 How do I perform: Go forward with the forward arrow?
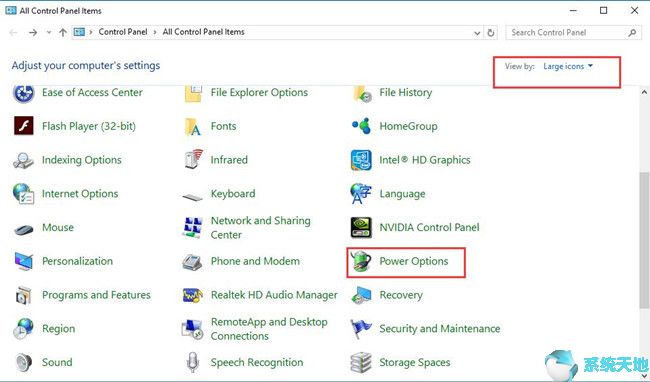tap(33, 32)
